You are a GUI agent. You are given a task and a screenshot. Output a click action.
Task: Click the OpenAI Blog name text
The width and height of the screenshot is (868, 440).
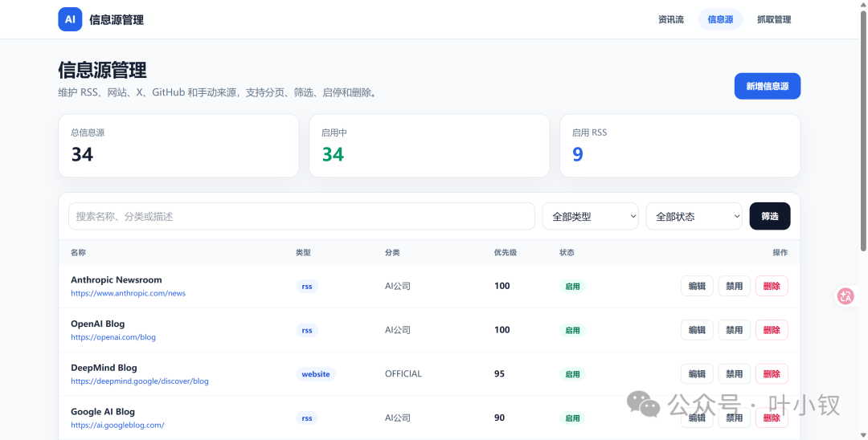[x=97, y=324]
